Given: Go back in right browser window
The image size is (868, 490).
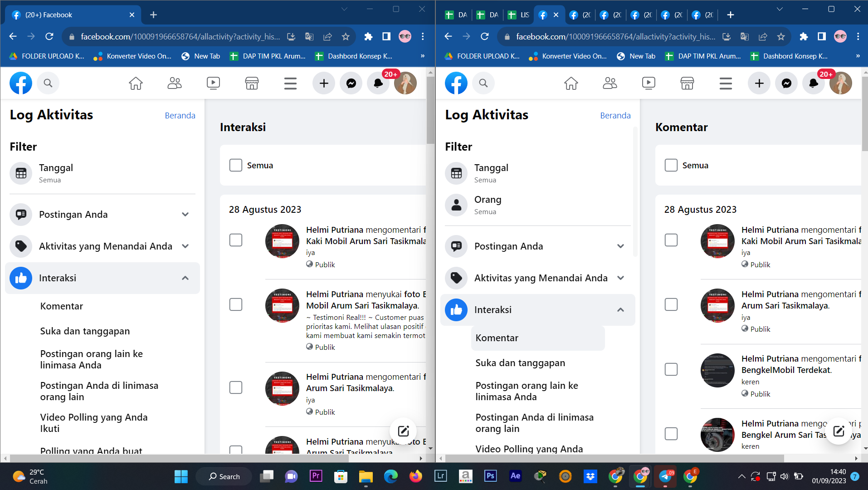Looking at the screenshot, I should 448,37.
